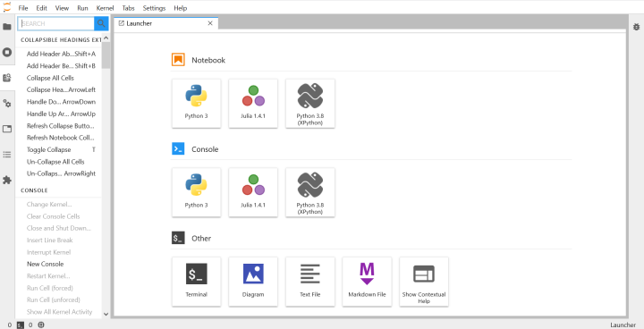Click Launcher label in status bar
Image resolution: width=644 pixels, height=329 pixels.
[623, 325]
